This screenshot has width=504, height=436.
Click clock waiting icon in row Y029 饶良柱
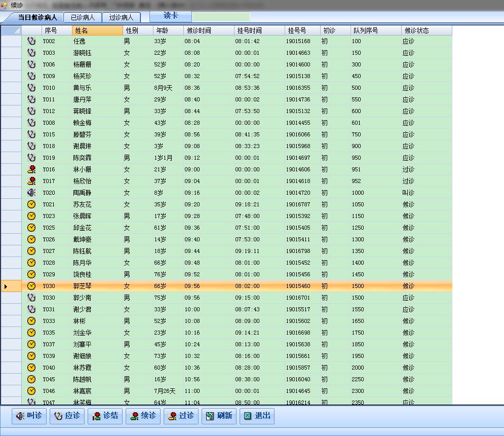(31, 274)
